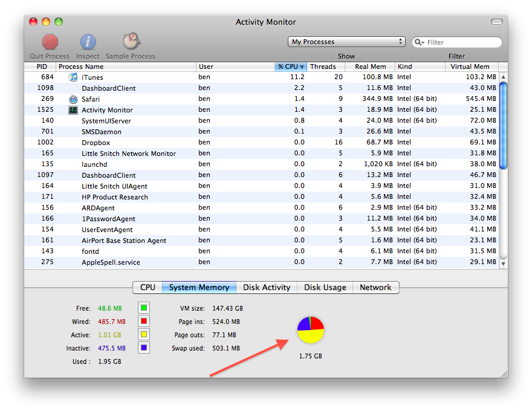Select the 1PasswordAgent process row
The image size is (532, 411).
point(262,218)
